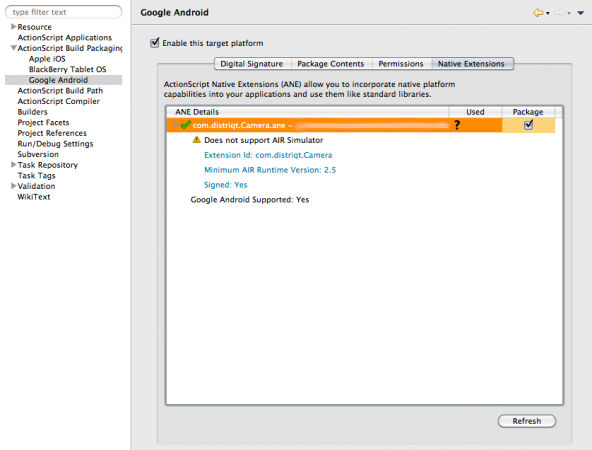Screen dimensions: 592x450
Task: Select the Permissions tab
Action: click(401, 64)
